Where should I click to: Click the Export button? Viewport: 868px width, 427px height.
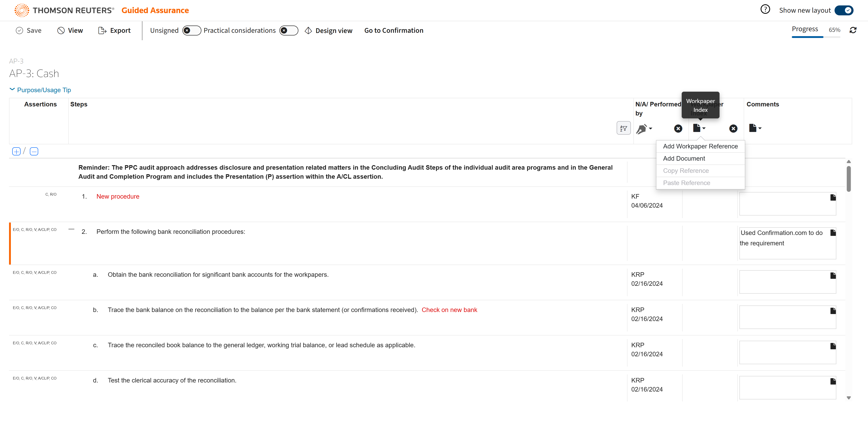coord(115,31)
